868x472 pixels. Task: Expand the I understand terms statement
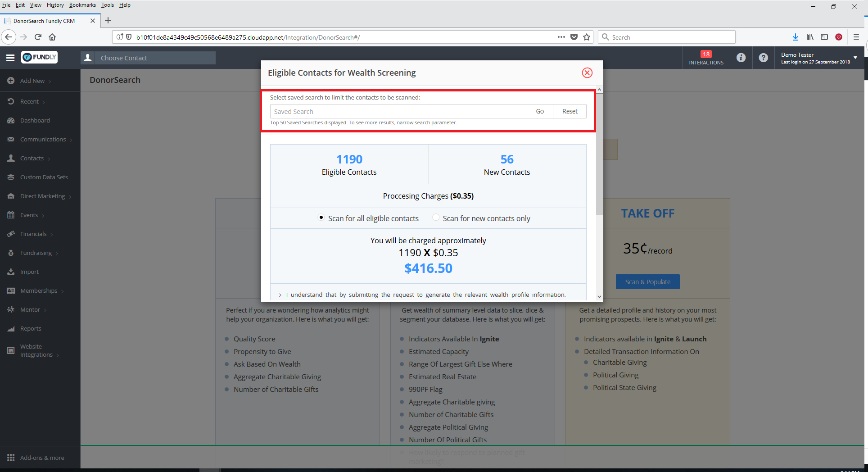[x=280, y=295]
